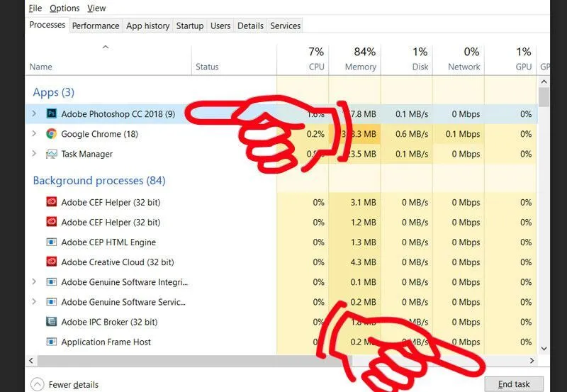Viewport: 567px width, 392px height.
Task: Click Chrome's 0.6 MB/s disk value
Action: click(412, 134)
